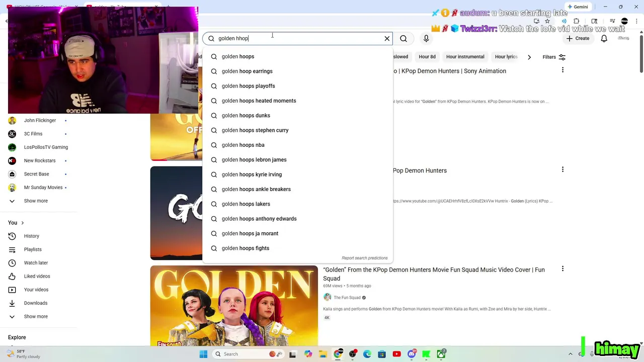The width and height of the screenshot is (644, 362).
Task: Choose suggestion "golden hoops stephen curry"
Action: click(297, 130)
